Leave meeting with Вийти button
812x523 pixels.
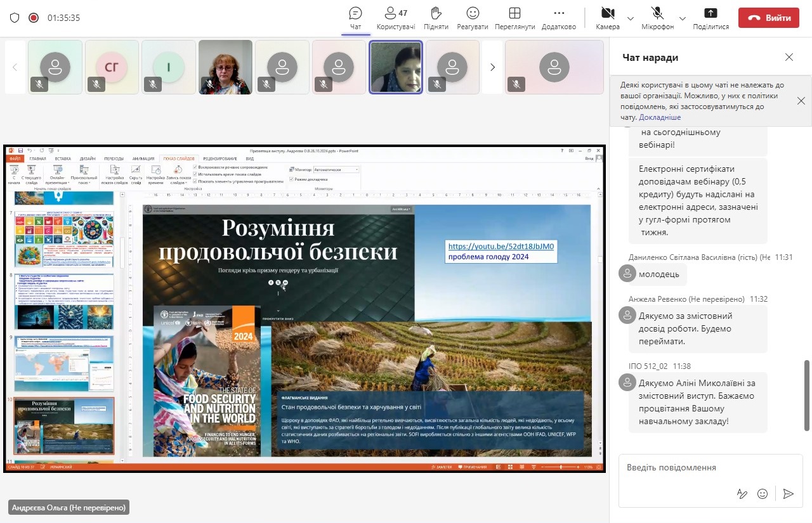(x=768, y=18)
